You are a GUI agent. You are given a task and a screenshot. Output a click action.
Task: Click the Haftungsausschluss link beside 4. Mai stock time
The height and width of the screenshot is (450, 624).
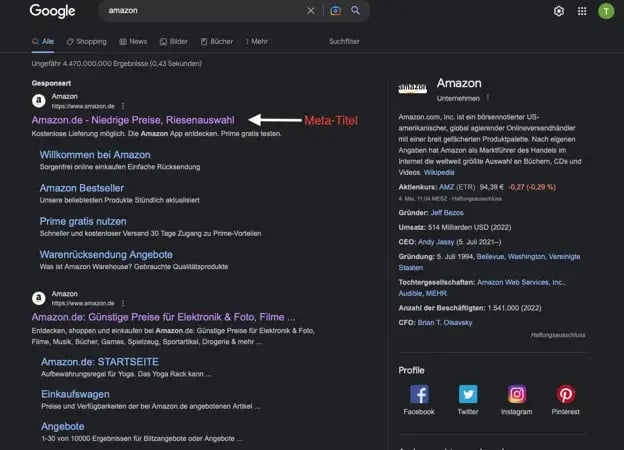point(476,199)
